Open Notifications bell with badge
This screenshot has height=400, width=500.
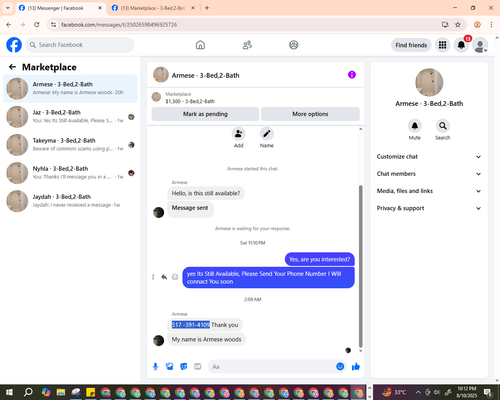pos(461,45)
